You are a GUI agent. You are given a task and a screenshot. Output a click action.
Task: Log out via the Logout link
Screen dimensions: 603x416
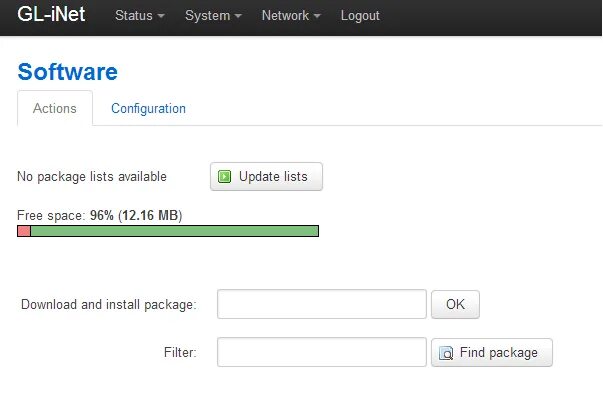tap(360, 17)
